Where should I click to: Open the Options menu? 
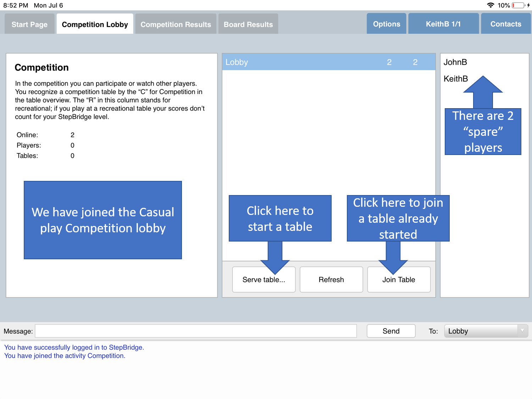coord(386,24)
